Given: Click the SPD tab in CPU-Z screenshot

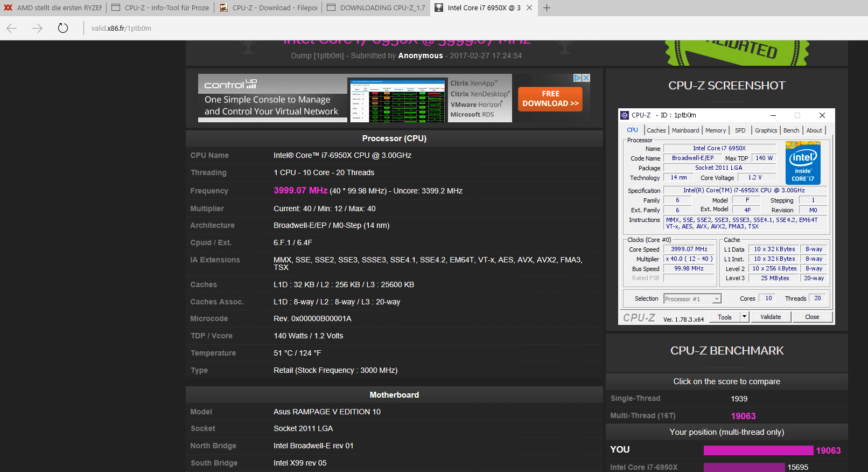Looking at the screenshot, I should click(x=740, y=130).
